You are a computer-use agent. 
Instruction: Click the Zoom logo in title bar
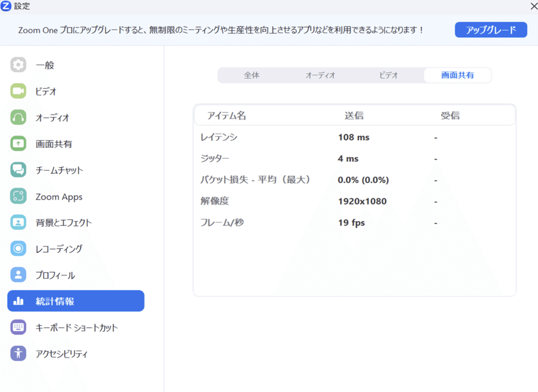5,6
